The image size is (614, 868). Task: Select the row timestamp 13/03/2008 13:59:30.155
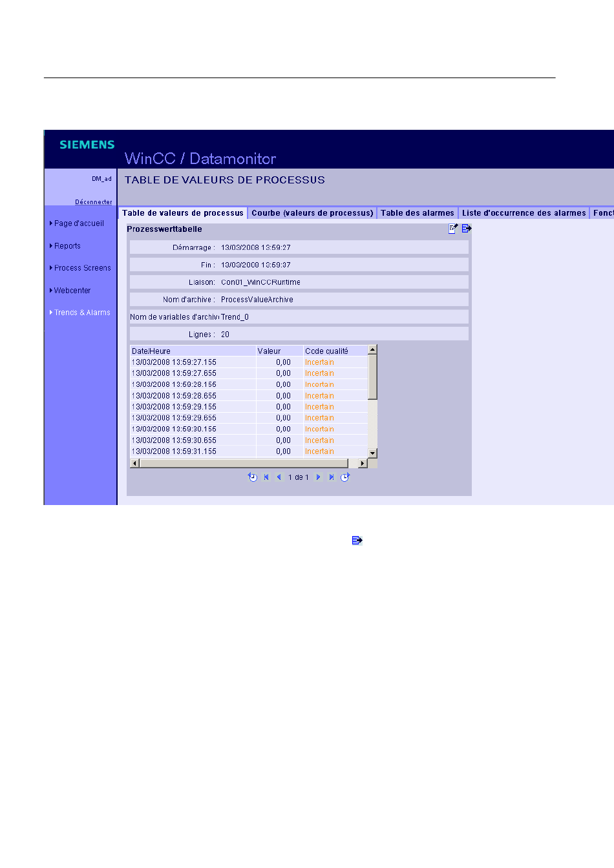click(x=174, y=429)
